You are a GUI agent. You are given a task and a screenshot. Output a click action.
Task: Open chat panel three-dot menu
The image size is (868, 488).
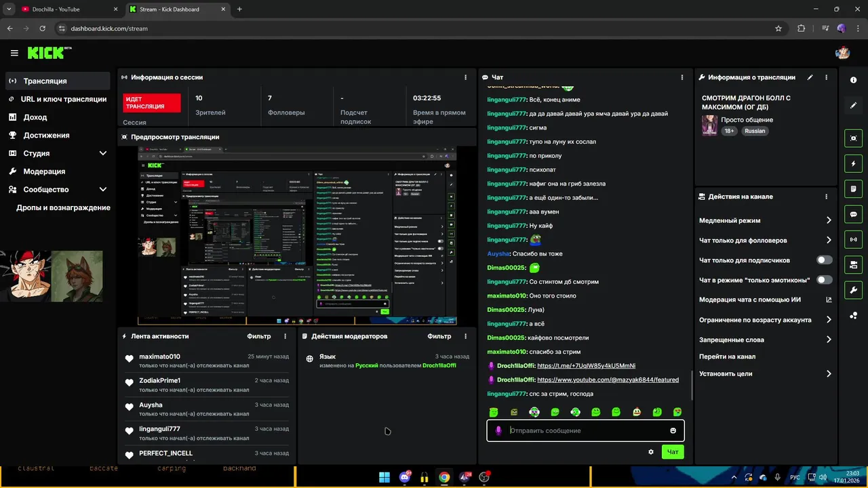click(x=683, y=77)
